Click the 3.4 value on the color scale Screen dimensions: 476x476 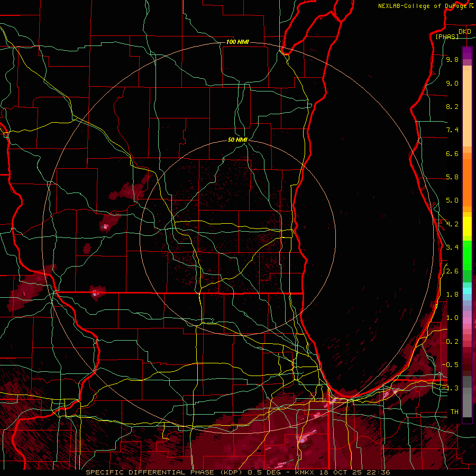[452, 248]
